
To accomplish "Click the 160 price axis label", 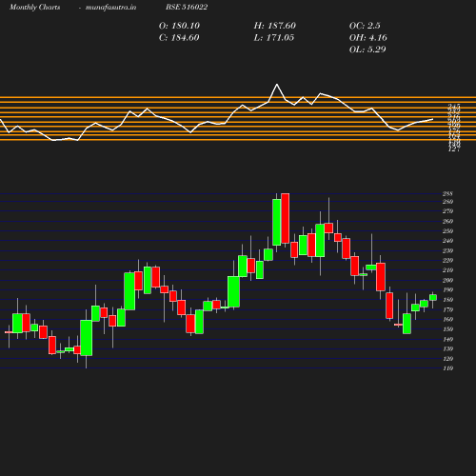I will (x=447, y=319).
